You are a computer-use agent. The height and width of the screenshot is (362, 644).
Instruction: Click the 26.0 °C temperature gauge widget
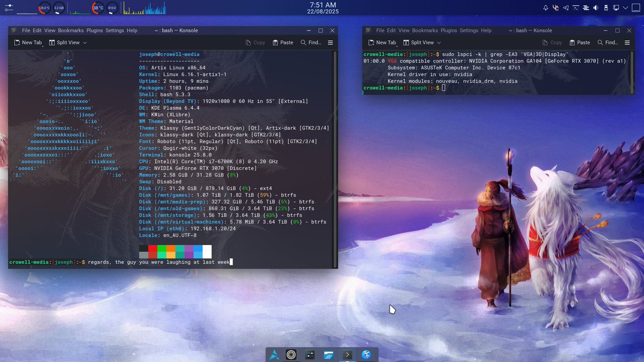tap(45, 8)
